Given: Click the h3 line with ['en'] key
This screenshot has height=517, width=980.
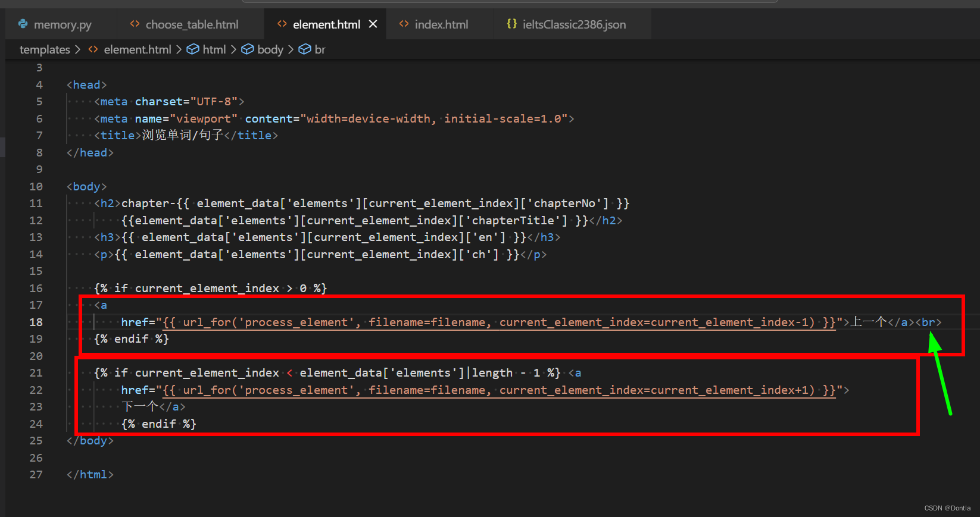Looking at the screenshot, I should 327,237.
